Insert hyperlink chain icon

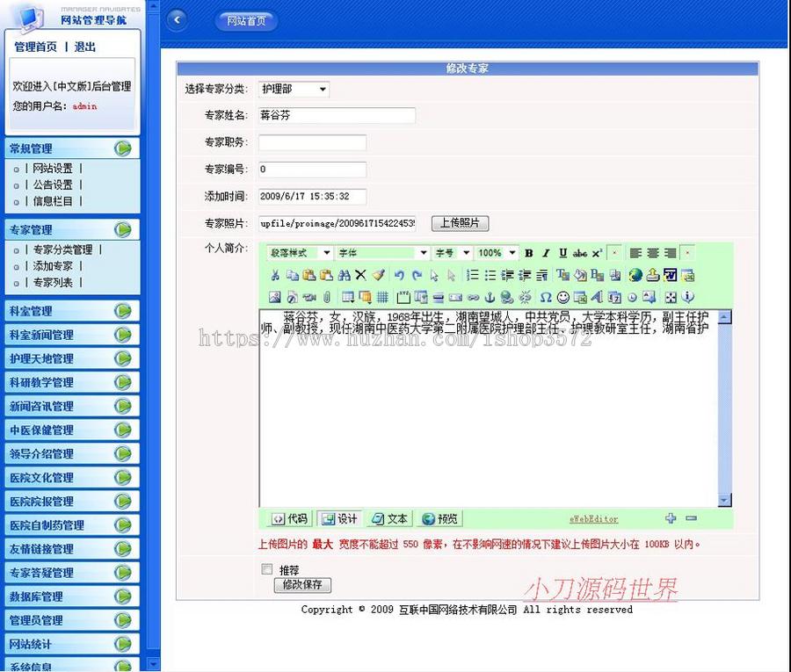tap(473, 298)
